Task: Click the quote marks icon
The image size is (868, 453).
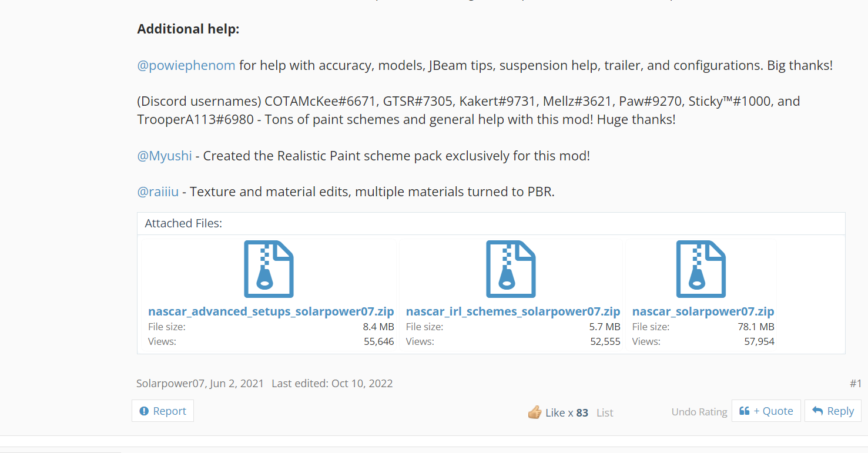Action: click(x=744, y=411)
